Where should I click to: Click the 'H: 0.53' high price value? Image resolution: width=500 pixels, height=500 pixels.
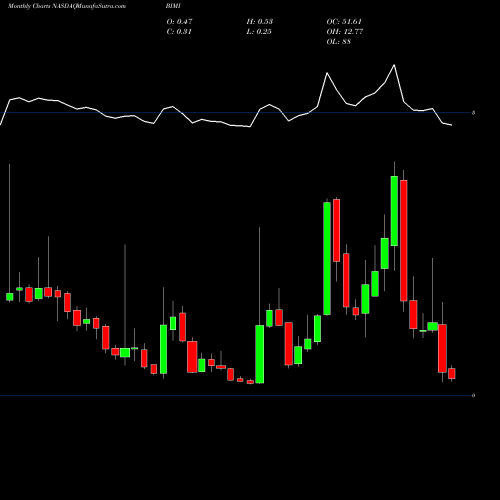[260, 22]
